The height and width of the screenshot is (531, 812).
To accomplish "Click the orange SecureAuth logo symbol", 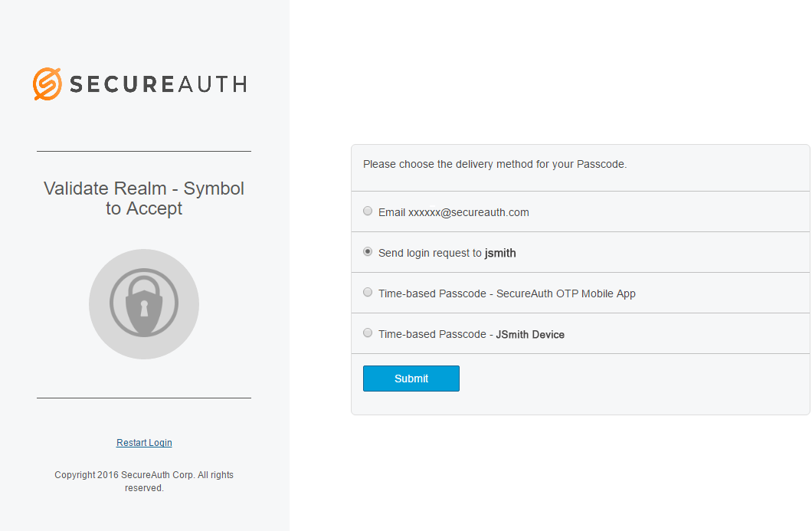I will [x=47, y=84].
